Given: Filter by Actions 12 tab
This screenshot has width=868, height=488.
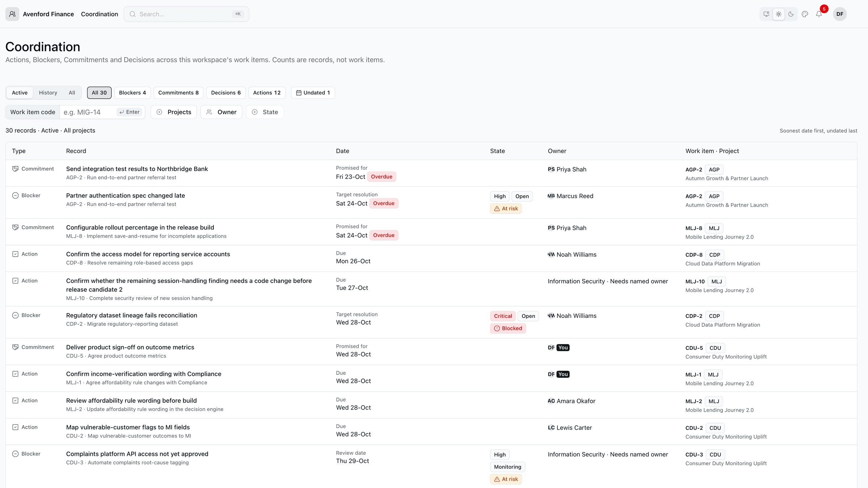Looking at the screenshot, I should click(x=267, y=93).
